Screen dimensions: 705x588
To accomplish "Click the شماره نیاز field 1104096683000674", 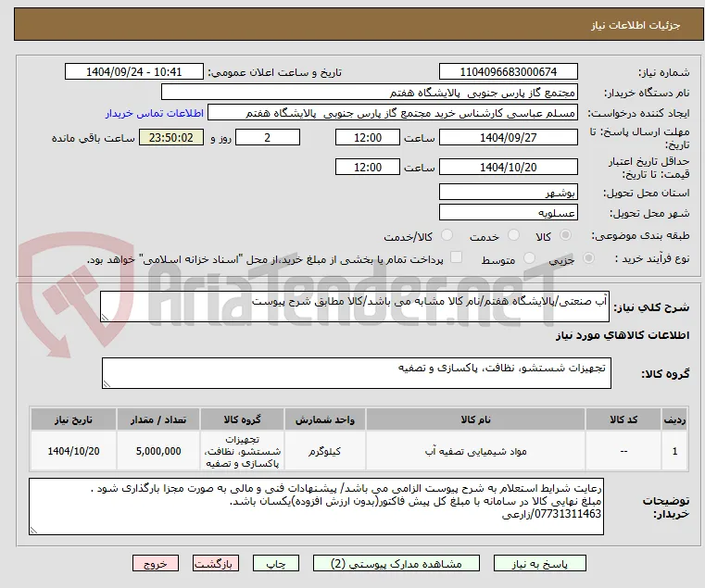I will coord(508,72).
